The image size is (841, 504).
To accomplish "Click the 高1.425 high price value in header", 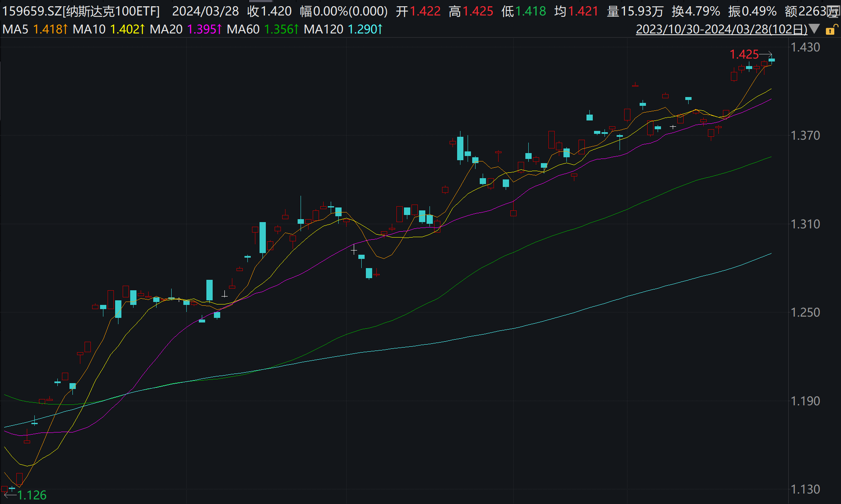I will (471, 11).
